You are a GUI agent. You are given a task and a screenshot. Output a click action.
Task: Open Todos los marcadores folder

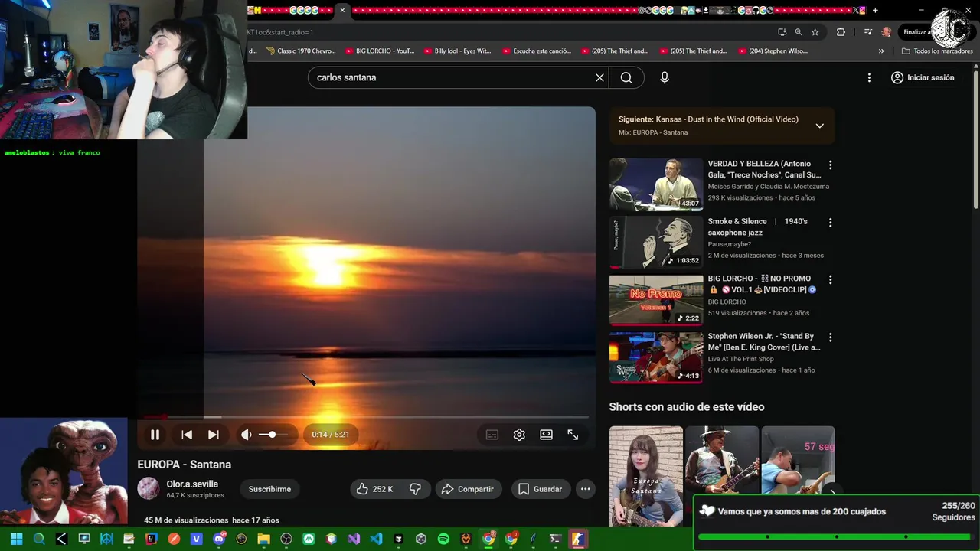click(938, 51)
